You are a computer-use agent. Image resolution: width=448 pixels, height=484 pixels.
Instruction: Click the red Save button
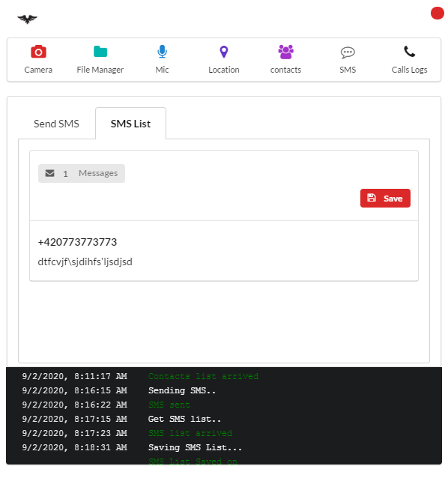point(385,198)
